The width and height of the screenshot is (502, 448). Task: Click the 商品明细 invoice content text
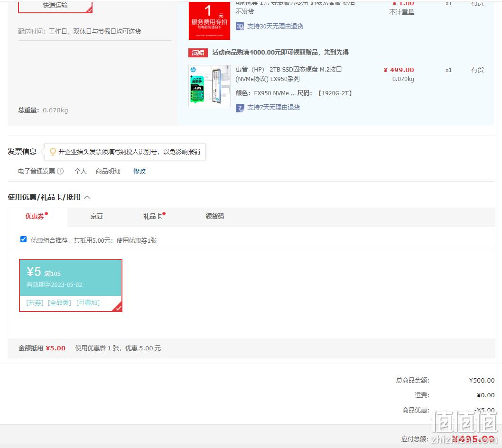108,172
